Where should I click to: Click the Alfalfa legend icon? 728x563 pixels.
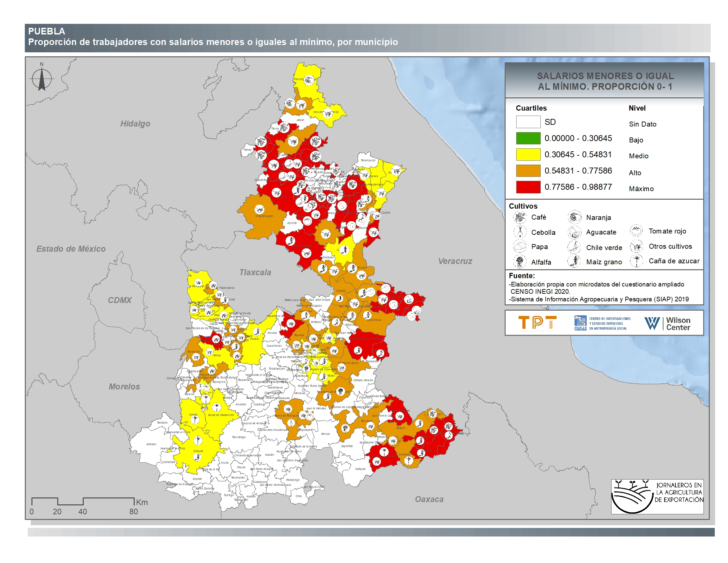coord(520,262)
